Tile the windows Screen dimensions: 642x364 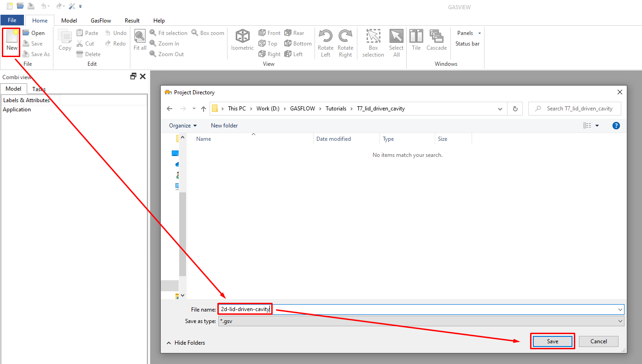point(416,40)
